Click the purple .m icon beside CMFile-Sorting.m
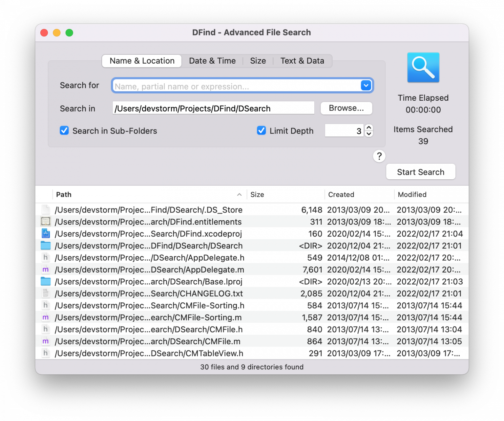 [x=46, y=317]
